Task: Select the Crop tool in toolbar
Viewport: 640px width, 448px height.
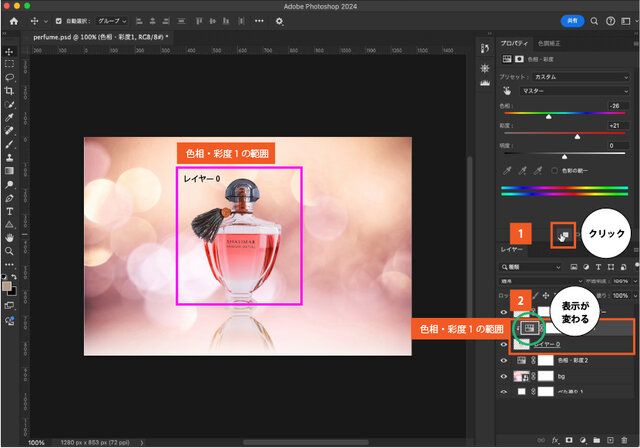Action: pos(9,90)
